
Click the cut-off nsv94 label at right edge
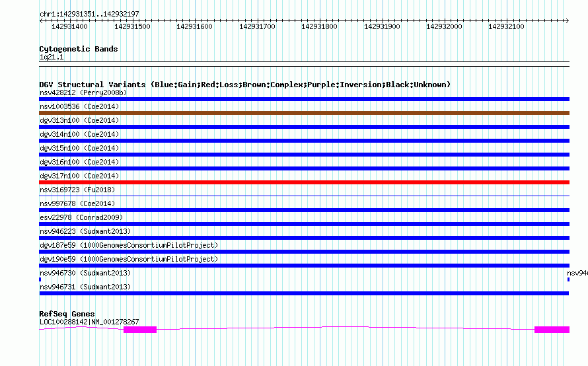point(577,273)
